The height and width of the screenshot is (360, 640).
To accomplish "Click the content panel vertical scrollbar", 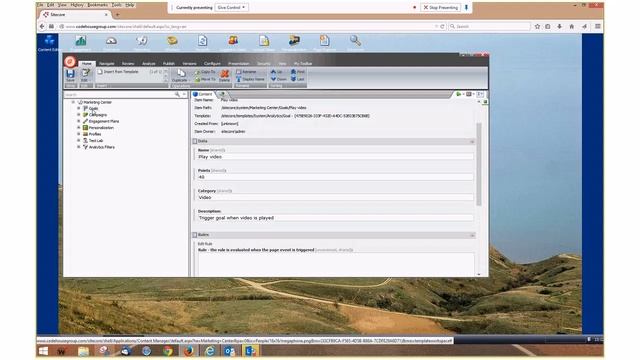I will click(x=479, y=163).
